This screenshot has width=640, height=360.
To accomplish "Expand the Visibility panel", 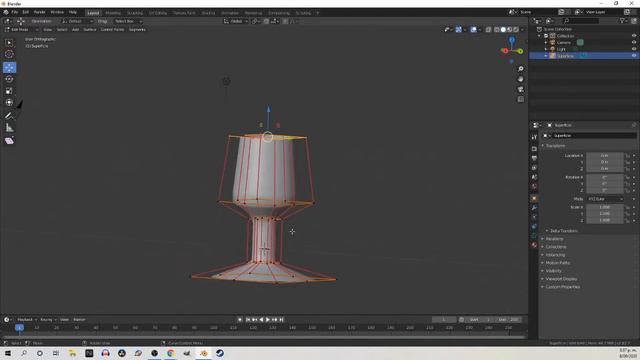I will click(553, 271).
